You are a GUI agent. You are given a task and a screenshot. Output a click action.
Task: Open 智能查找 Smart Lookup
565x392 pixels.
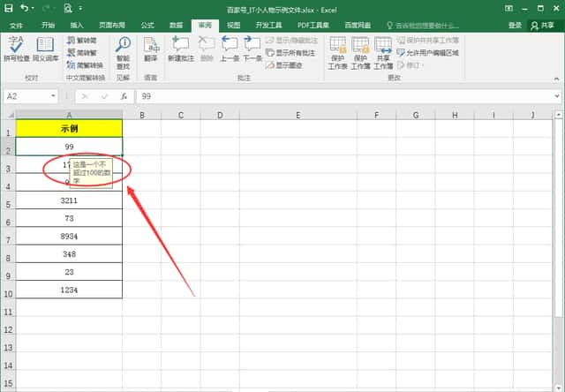point(123,53)
